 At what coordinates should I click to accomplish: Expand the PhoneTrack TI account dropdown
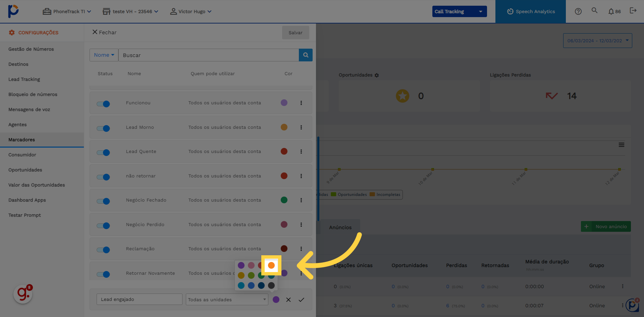click(x=67, y=11)
